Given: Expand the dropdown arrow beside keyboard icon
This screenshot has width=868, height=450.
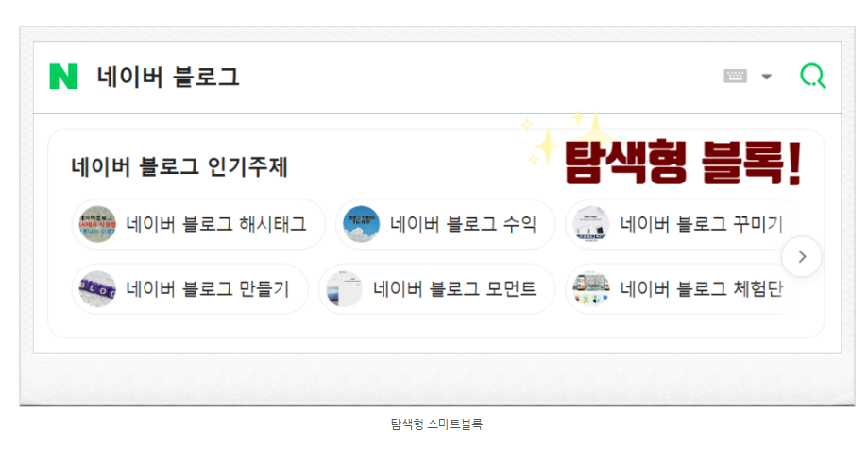Looking at the screenshot, I should click(766, 77).
